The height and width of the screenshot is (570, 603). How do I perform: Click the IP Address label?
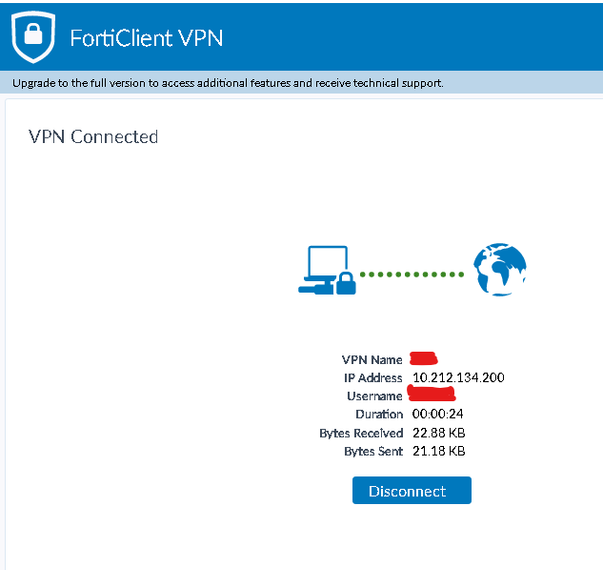[373, 378]
